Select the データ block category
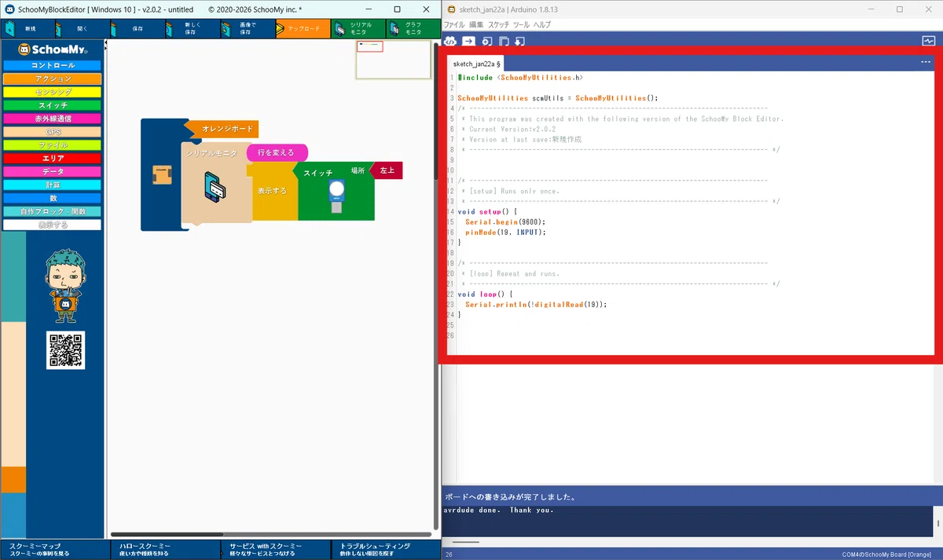 [52, 172]
